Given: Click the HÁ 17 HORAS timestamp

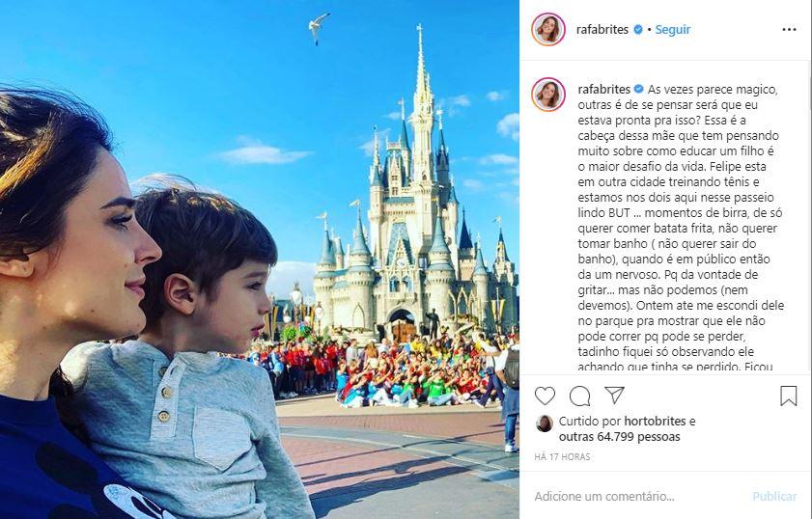Looking at the screenshot, I should 562,457.
